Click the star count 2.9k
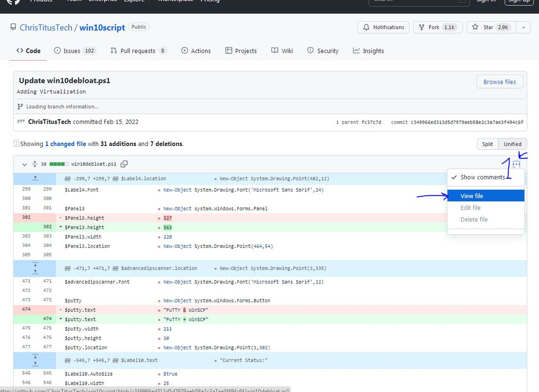This screenshot has width=539, height=392. click(x=503, y=27)
